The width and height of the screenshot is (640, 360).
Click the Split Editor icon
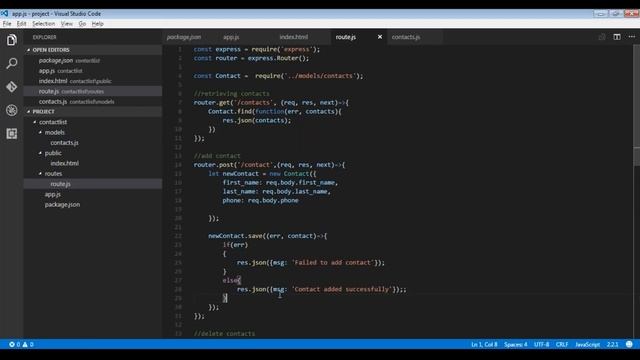point(617,37)
